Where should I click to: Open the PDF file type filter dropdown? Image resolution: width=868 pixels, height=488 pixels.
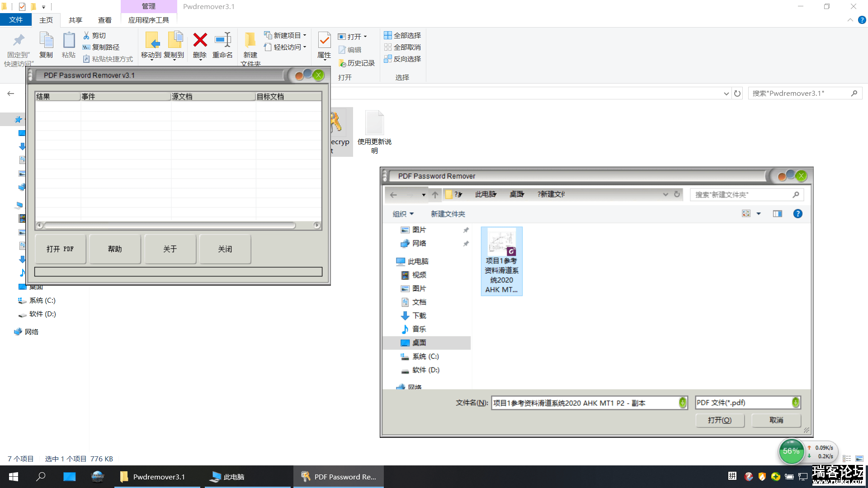point(796,403)
